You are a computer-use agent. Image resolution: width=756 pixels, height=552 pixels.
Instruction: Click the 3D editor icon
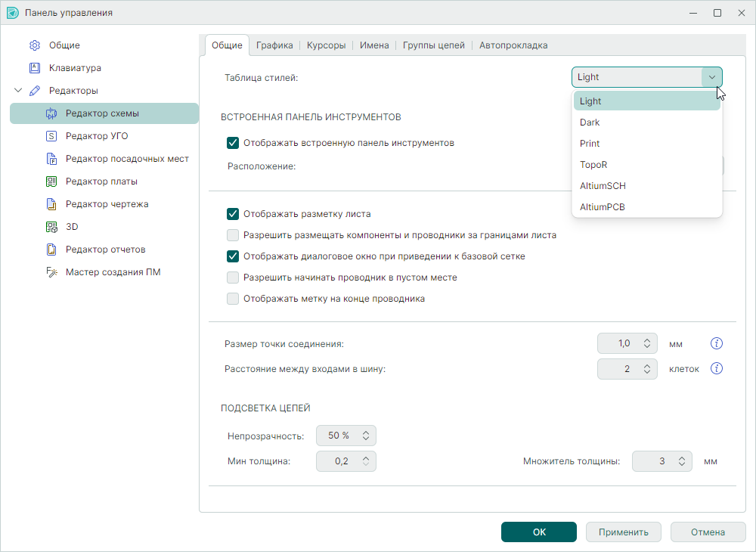pos(51,227)
